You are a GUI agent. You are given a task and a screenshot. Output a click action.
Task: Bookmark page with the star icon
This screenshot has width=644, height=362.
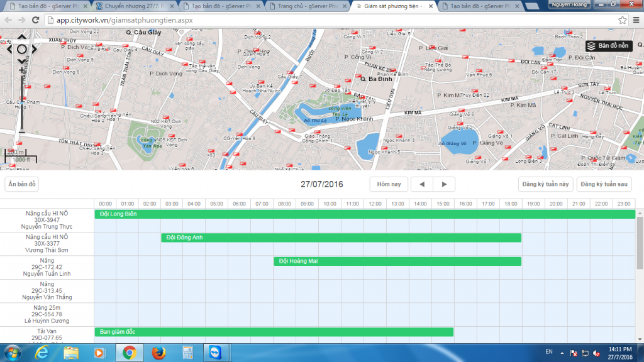(622, 20)
